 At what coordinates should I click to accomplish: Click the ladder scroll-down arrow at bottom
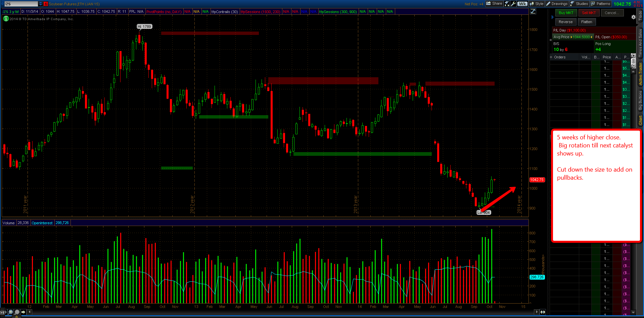point(633,312)
